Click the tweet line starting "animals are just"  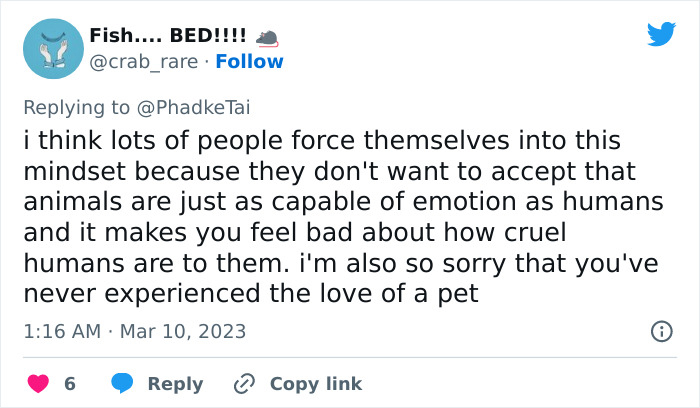point(342,202)
